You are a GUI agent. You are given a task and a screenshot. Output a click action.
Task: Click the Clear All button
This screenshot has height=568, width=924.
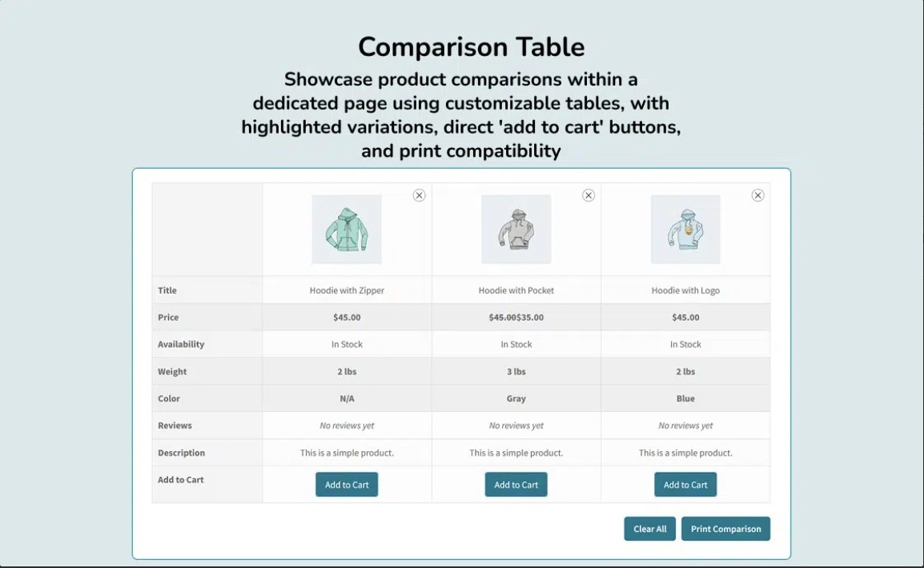[650, 529]
